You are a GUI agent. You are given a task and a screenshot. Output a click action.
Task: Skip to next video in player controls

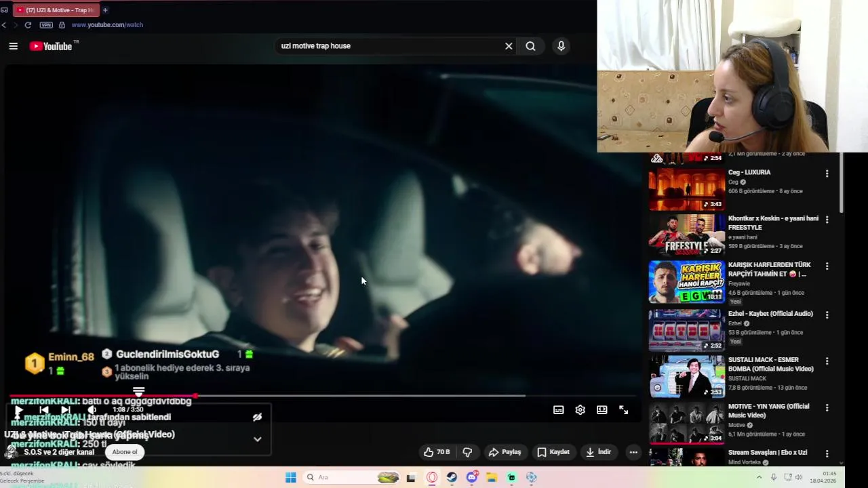(66, 410)
